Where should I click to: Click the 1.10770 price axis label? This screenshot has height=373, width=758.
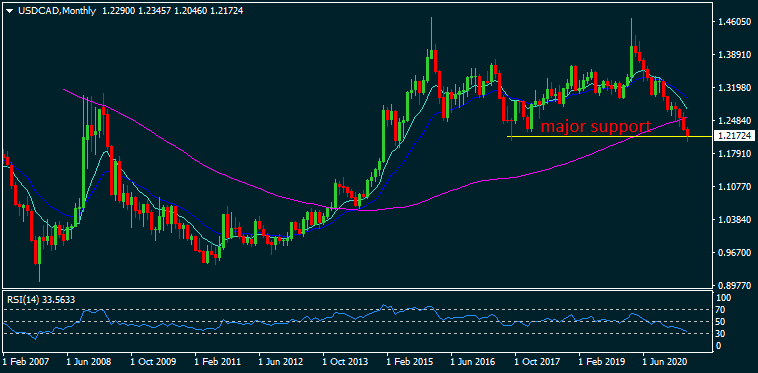point(733,186)
